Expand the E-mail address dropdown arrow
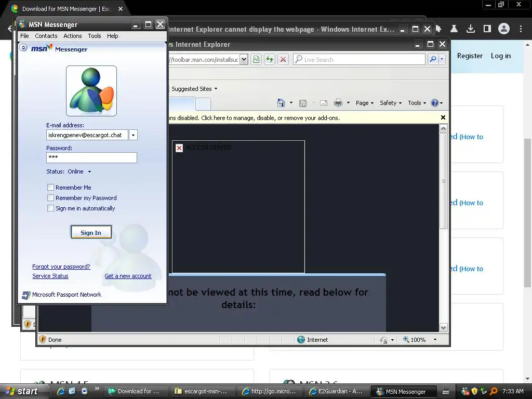The image size is (532, 399). [x=133, y=135]
